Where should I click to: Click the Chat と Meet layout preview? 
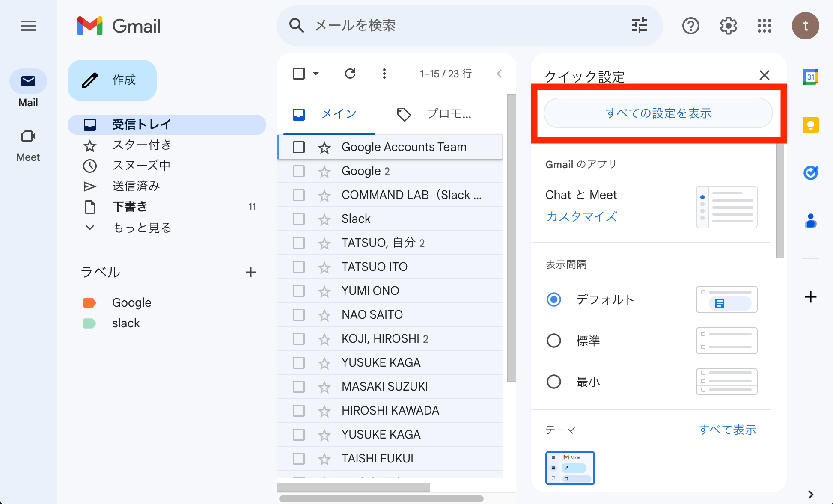(x=727, y=207)
